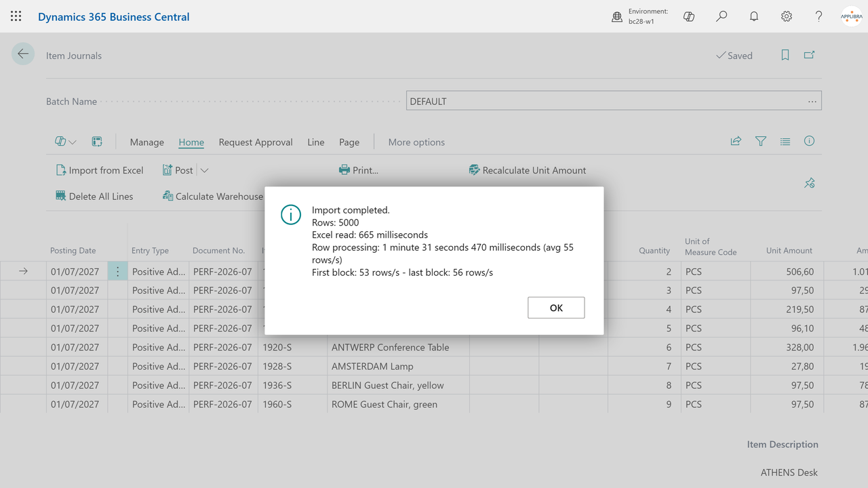Click the Entry Type column header
The width and height of the screenshot is (868, 488).
(150, 251)
